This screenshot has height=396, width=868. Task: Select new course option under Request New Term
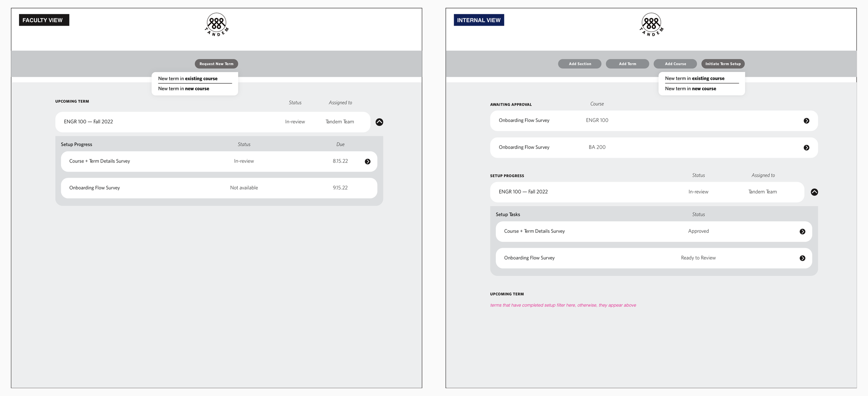tap(184, 89)
